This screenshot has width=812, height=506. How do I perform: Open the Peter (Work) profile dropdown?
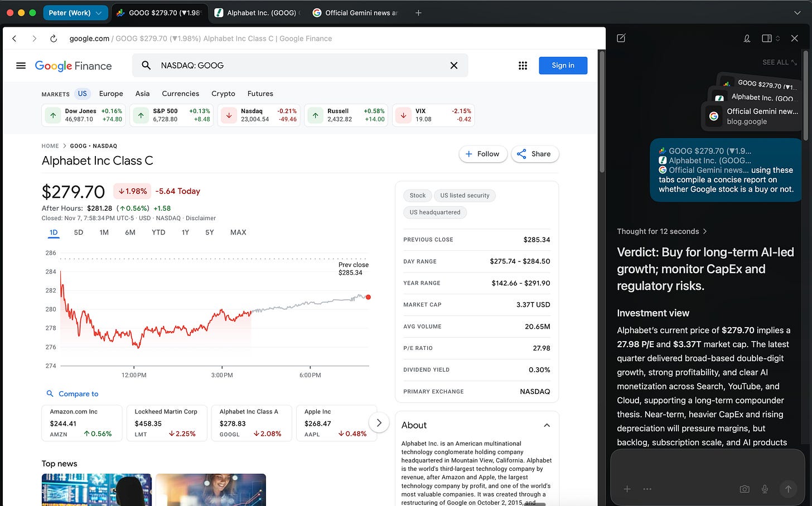coord(75,12)
